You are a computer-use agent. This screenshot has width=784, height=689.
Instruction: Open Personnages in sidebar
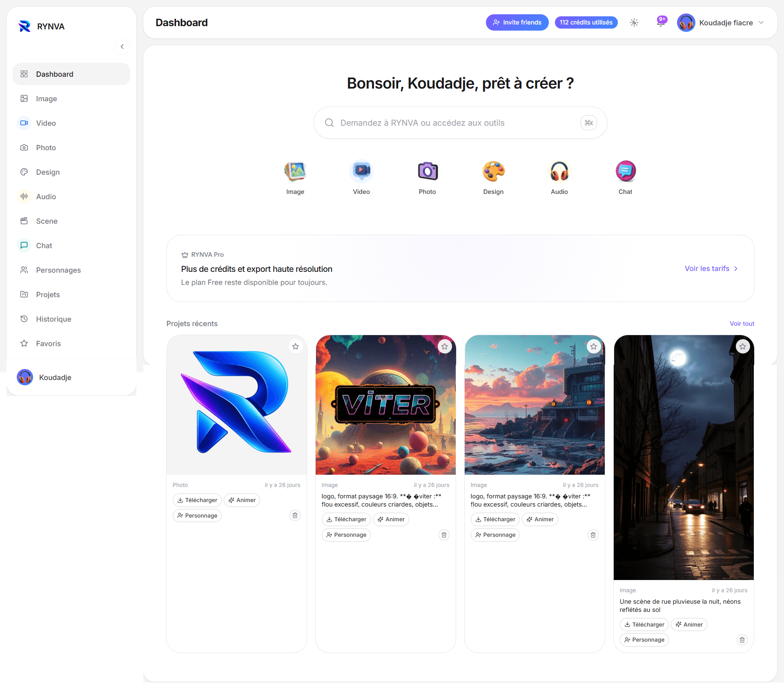(x=71, y=270)
